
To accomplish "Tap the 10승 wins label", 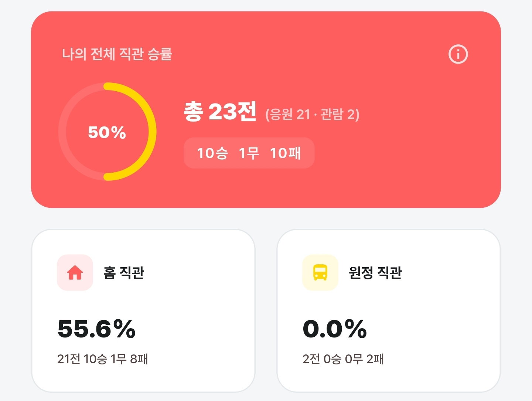I will point(212,153).
